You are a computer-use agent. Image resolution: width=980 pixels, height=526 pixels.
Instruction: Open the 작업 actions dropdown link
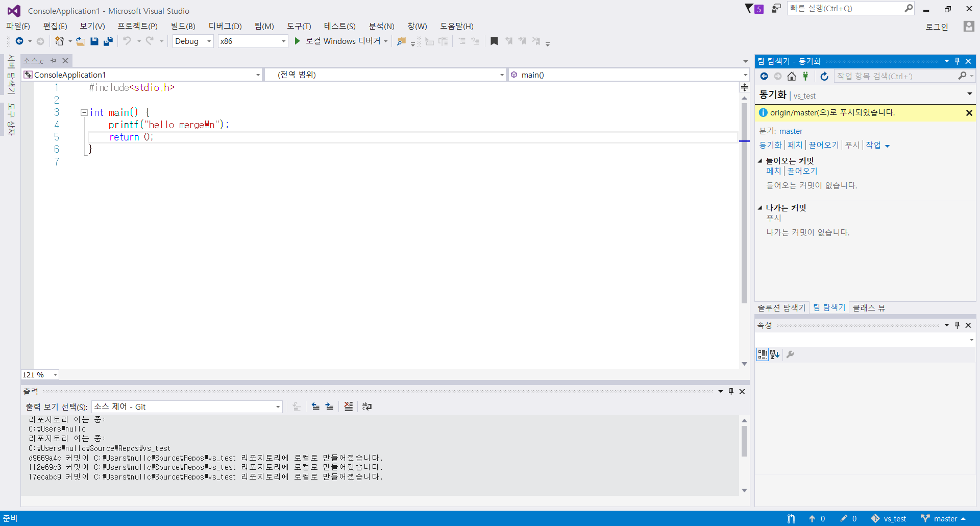coord(877,145)
